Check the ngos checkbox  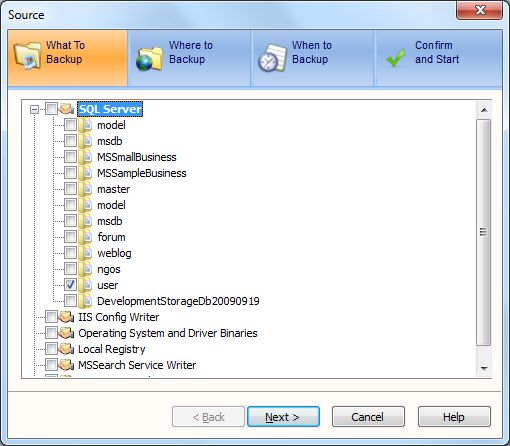(70, 269)
